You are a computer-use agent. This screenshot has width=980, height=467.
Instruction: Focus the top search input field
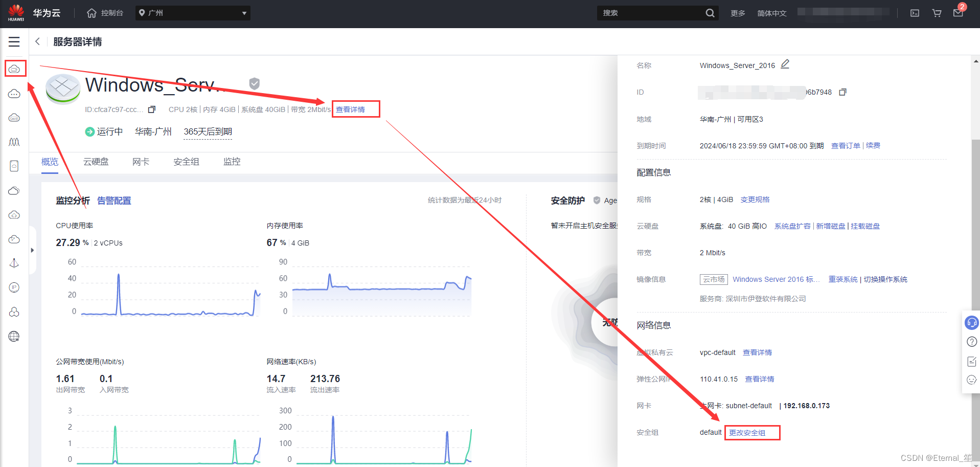coord(650,13)
